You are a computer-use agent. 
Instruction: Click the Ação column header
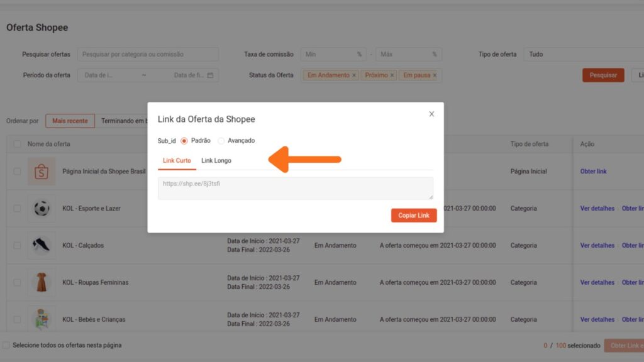point(587,144)
